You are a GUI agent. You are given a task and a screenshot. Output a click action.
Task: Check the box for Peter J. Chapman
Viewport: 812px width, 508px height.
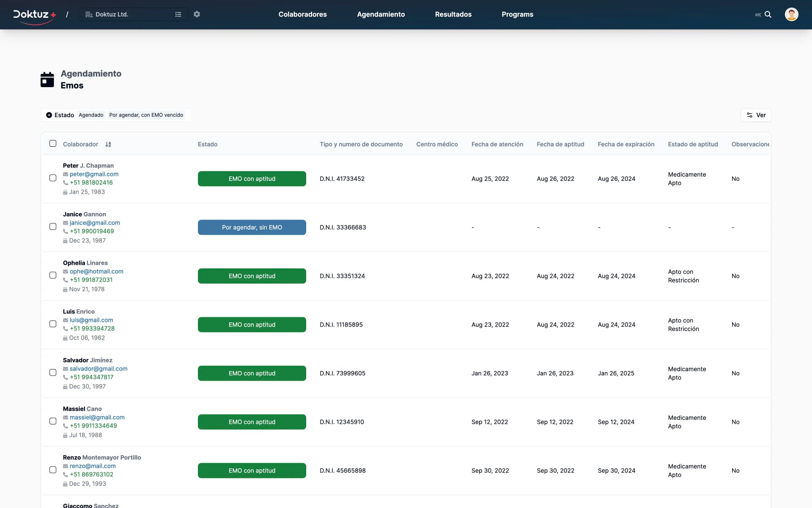pyautogui.click(x=53, y=178)
